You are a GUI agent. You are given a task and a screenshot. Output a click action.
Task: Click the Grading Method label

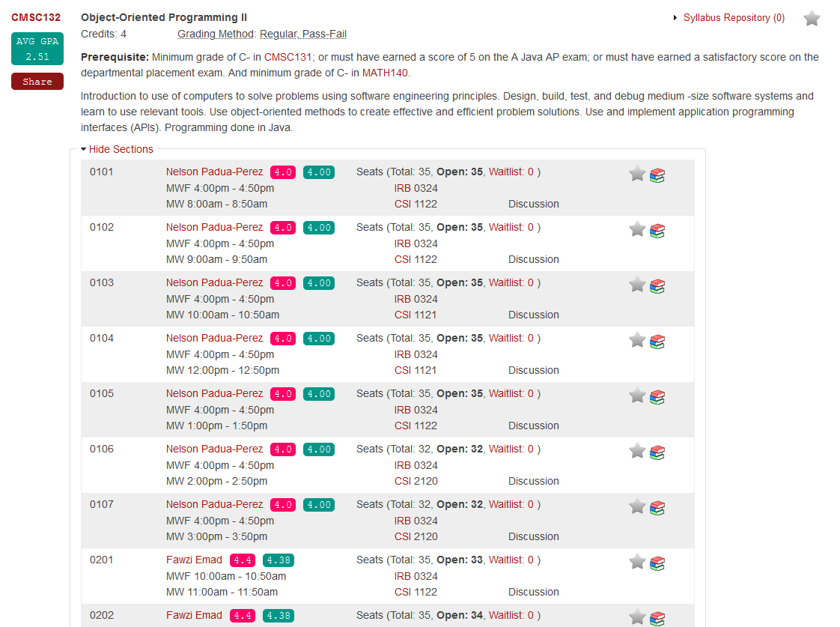tap(216, 34)
